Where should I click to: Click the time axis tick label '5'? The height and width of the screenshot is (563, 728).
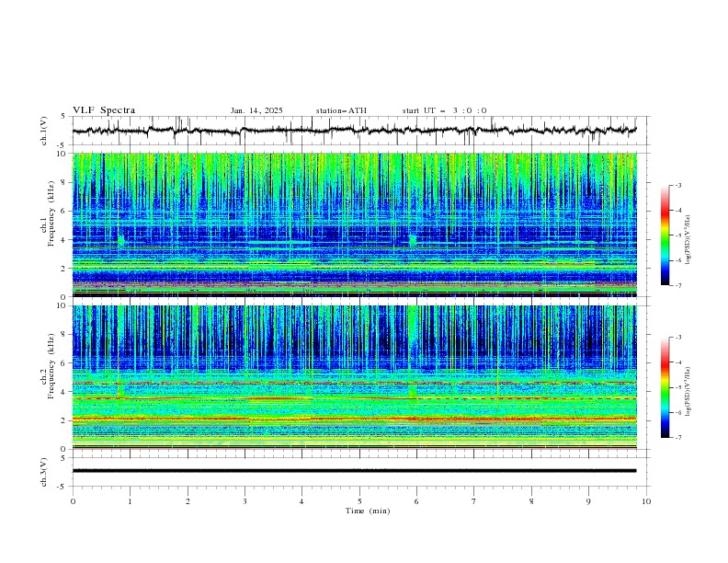coord(359,501)
